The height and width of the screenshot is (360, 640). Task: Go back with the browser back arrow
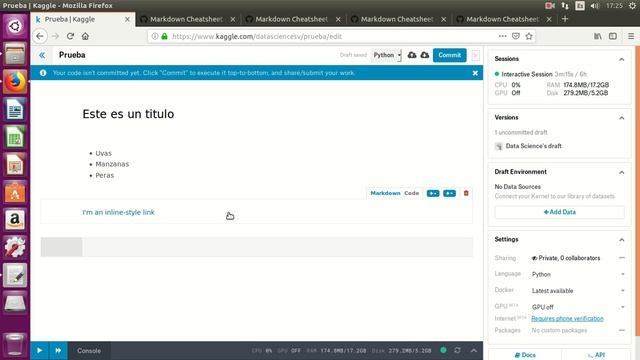point(40,36)
